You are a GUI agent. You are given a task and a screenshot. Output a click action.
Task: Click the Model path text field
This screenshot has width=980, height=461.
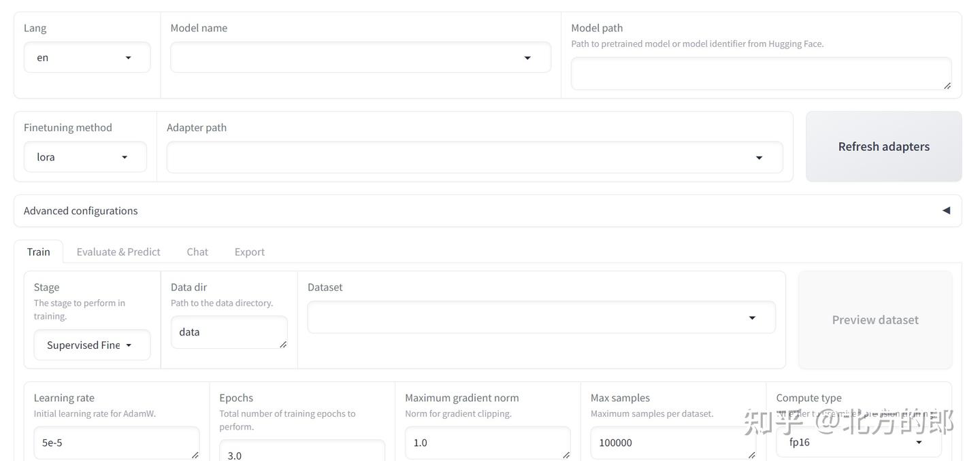pos(760,73)
